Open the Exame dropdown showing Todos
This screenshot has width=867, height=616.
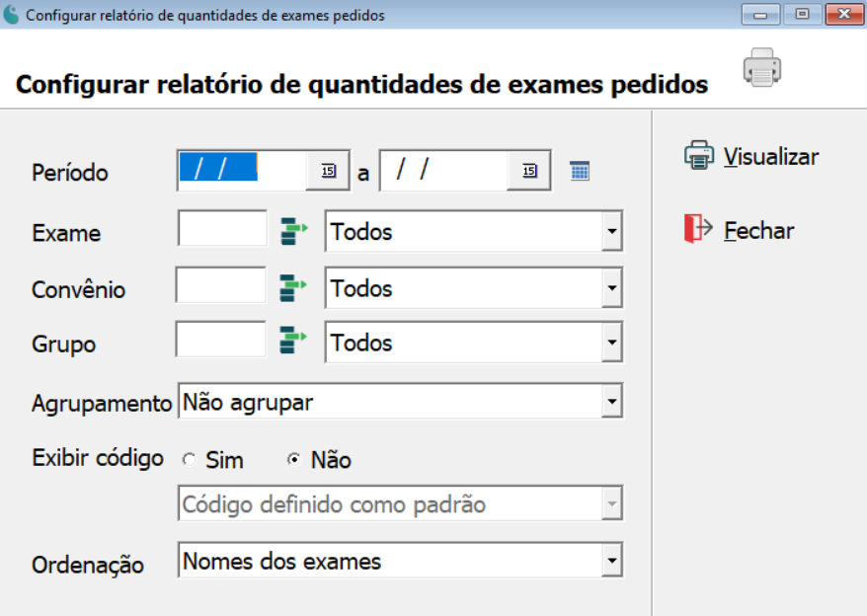(x=612, y=231)
